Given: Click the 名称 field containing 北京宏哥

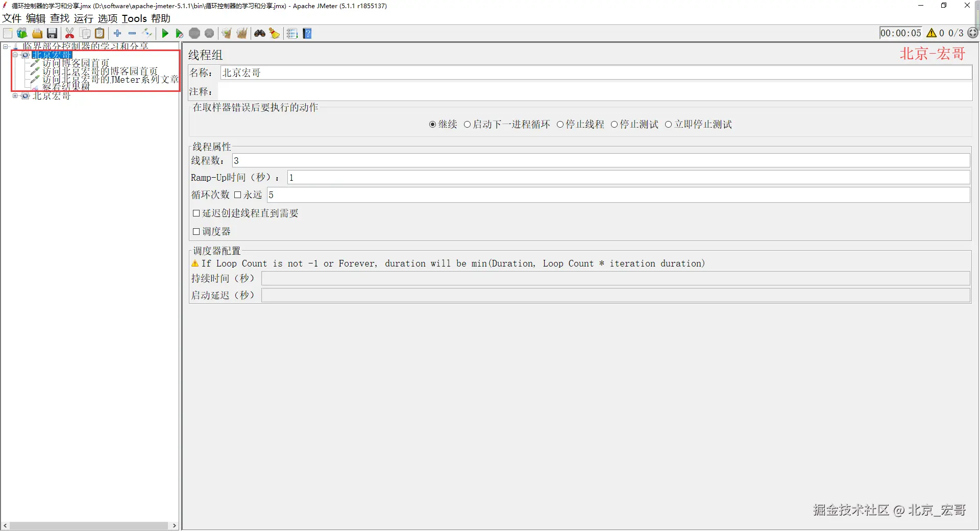Looking at the screenshot, I should pyautogui.click(x=596, y=73).
